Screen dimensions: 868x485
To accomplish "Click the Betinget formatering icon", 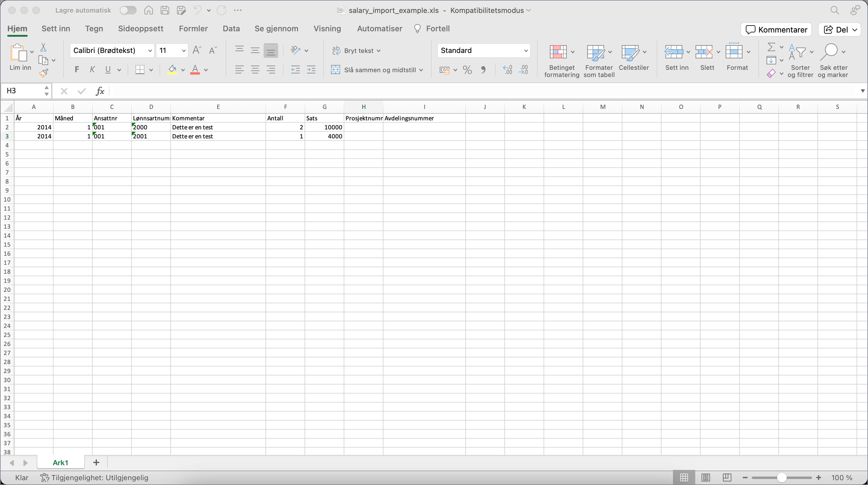I will 558,52.
